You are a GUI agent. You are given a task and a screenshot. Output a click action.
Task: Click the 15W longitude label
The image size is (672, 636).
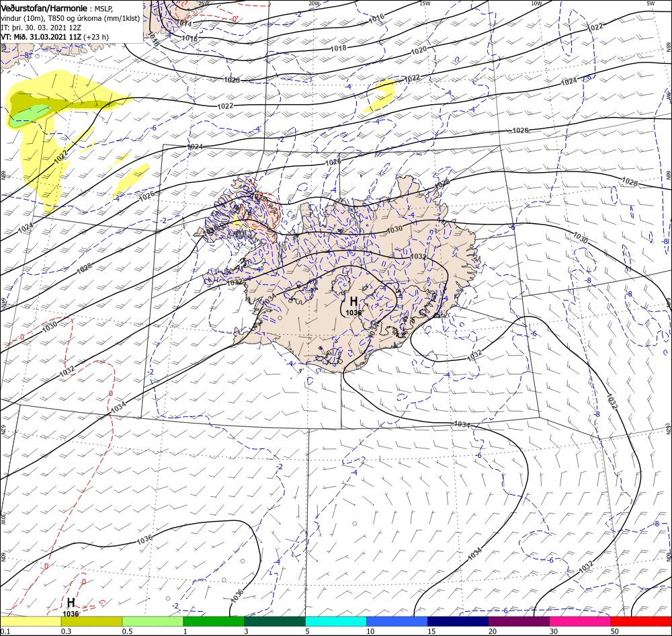point(425,3)
